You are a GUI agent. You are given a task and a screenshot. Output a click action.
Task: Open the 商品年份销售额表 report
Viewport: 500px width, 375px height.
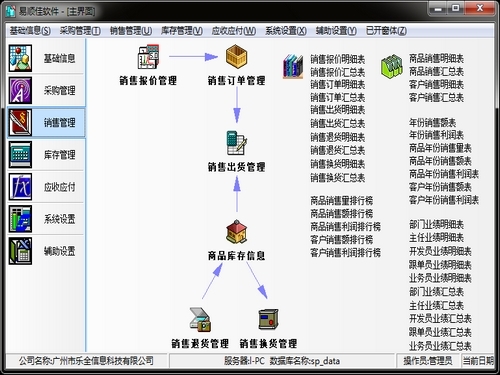tap(440, 161)
